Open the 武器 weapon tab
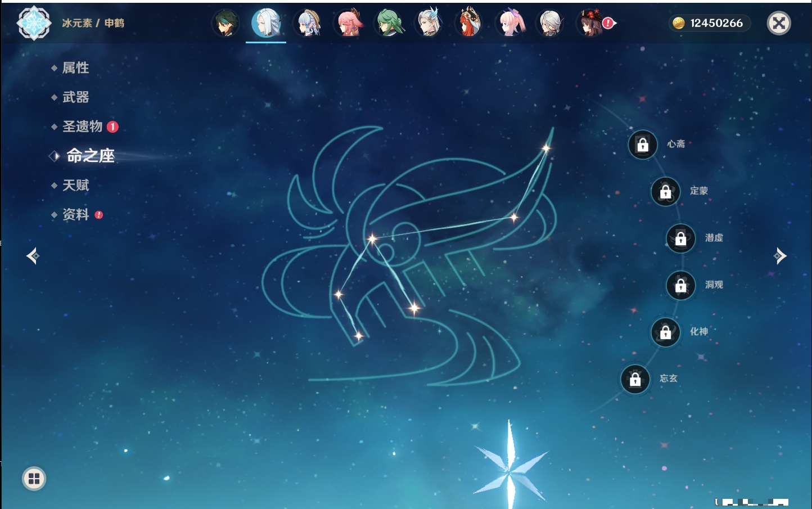Screen dimensions: 812x509 tap(75, 97)
